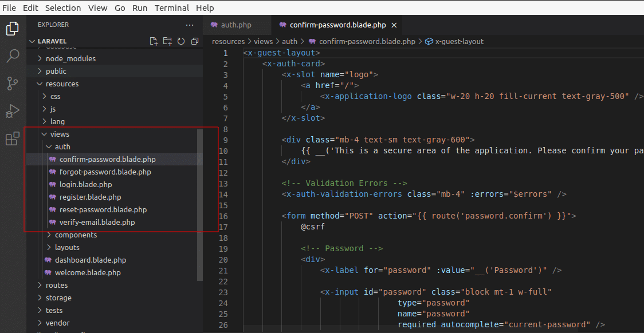The width and height of the screenshot is (644, 333).
Task: Open Source Control view icon
Action: coord(13,84)
